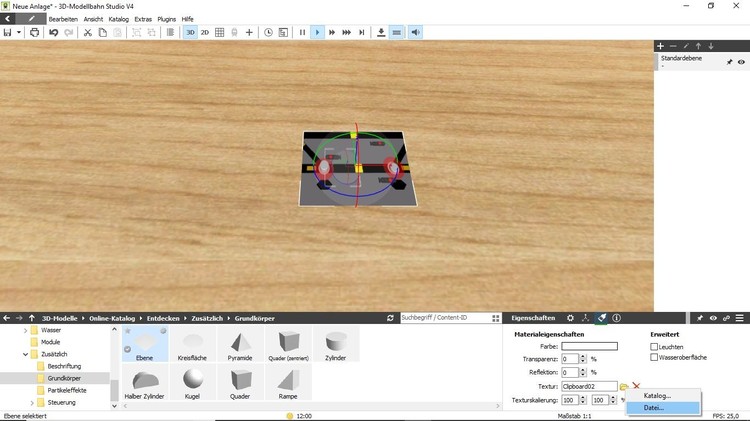The image size is (750, 421).
Task: Open the Bearbeiten menu
Action: pyautogui.click(x=63, y=19)
